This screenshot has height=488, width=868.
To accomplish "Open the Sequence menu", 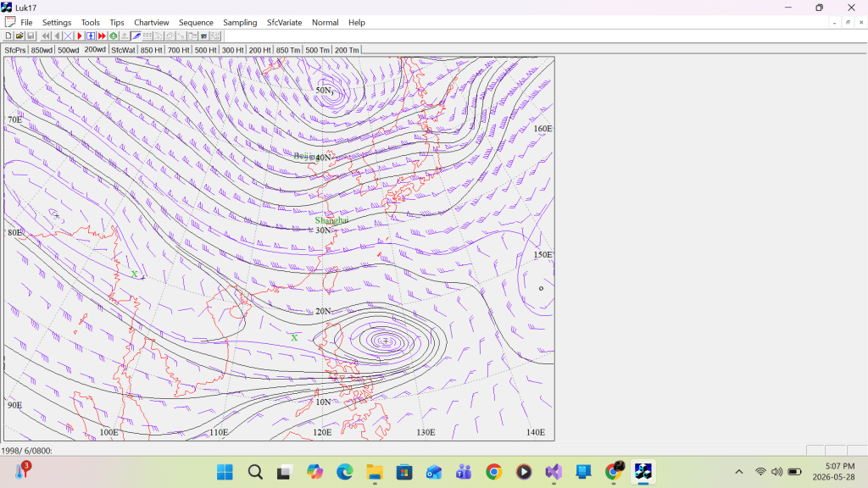I will [196, 23].
